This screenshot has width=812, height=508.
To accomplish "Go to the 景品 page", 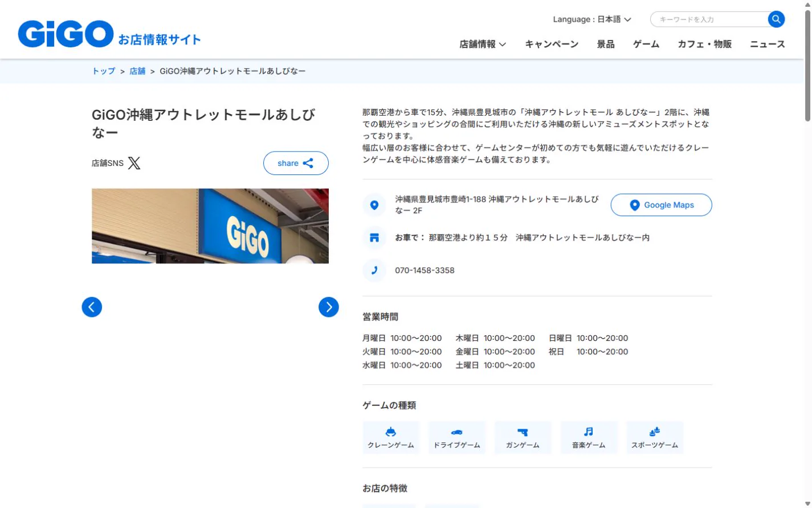I will pyautogui.click(x=606, y=44).
